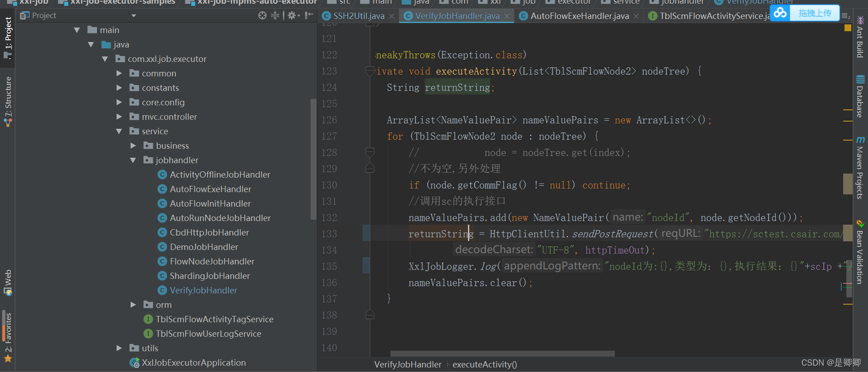Open the 2: Favorites tool window
The height and width of the screenshot is (372, 868).
point(8,338)
